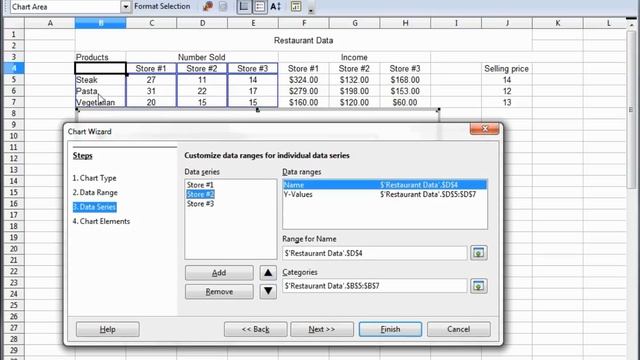Click the Chart Area selector field
Image resolution: width=640 pixels, height=360 pixels.
point(65,7)
